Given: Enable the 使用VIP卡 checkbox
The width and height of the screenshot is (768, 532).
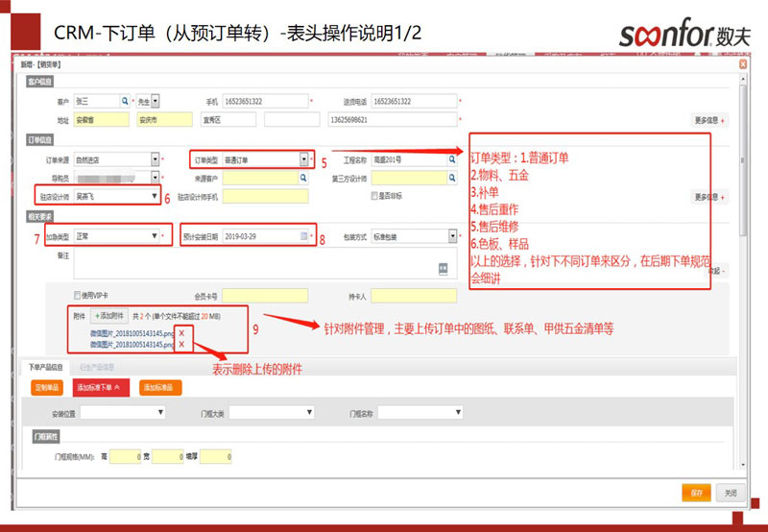Looking at the screenshot, I should coord(78,296).
